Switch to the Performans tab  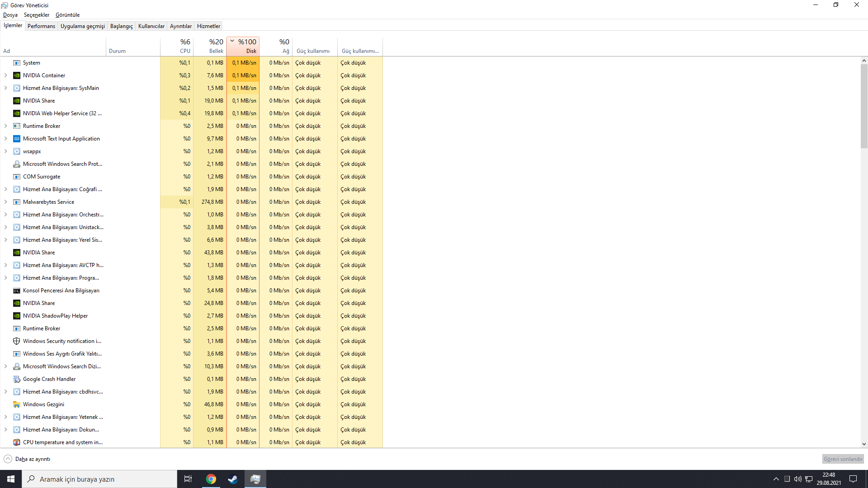41,26
